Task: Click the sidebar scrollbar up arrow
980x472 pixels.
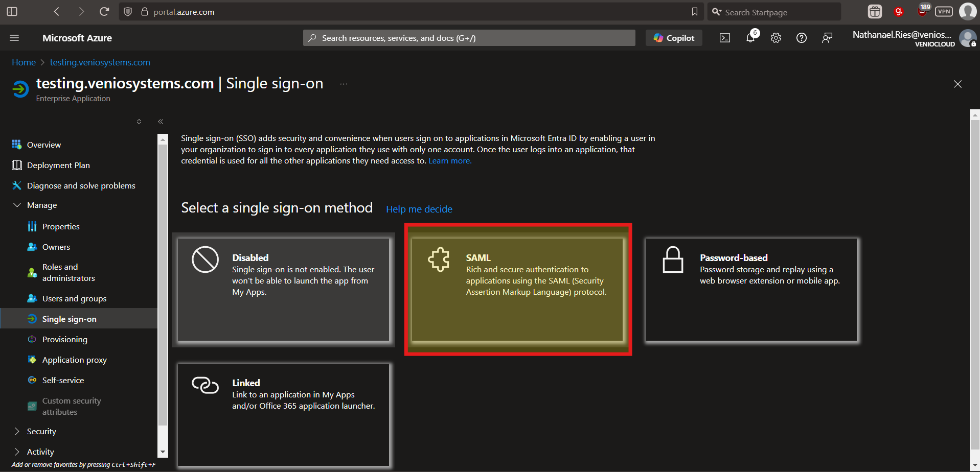Action: (x=163, y=139)
